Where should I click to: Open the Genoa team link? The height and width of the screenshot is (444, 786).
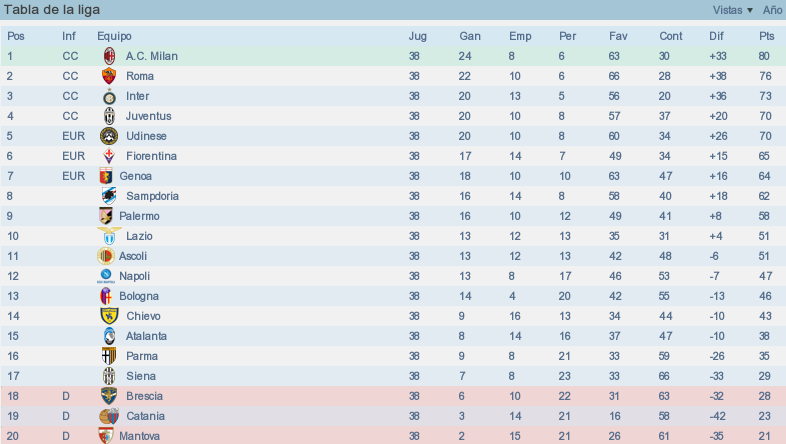point(135,176)
